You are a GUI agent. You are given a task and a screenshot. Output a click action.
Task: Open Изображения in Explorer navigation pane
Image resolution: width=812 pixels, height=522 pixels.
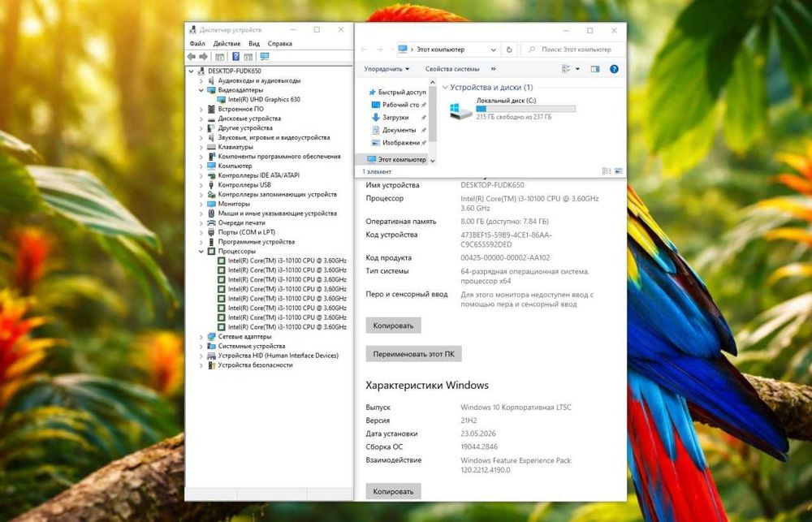point(396,142)
